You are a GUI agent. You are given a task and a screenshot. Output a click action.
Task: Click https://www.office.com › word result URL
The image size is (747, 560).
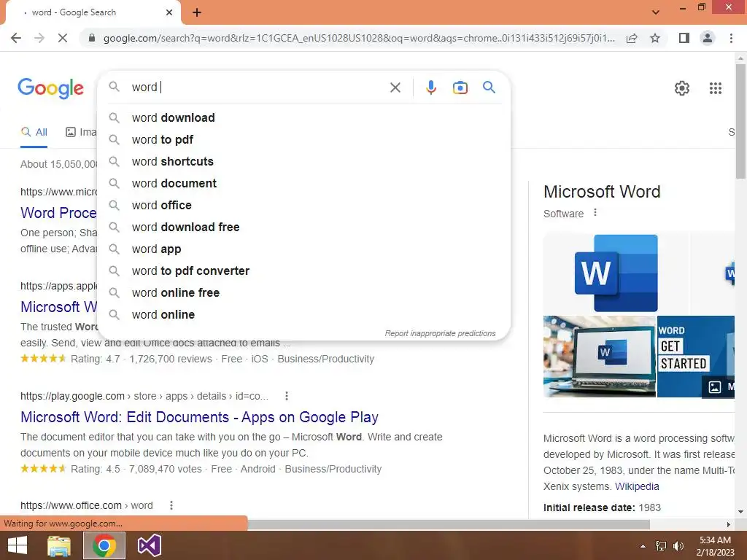coord(86,505)
